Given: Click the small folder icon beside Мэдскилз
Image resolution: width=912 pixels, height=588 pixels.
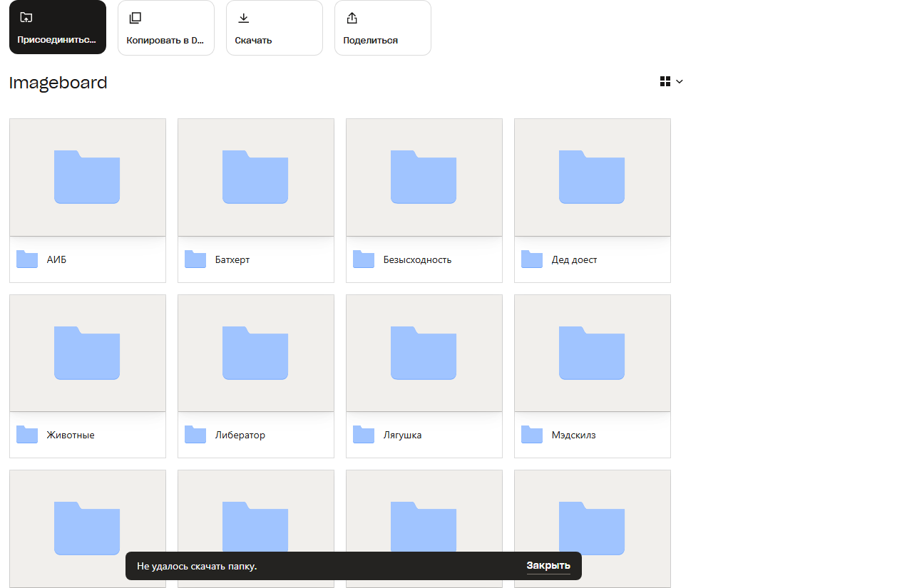Looking at the screenshot, I should (x=532, y=435).
